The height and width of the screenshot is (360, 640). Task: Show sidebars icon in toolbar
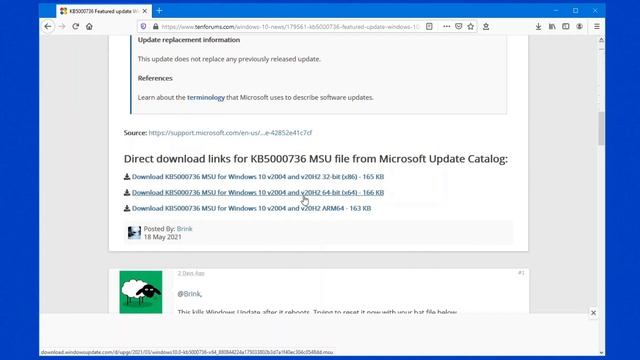click(x=565, y=27)
